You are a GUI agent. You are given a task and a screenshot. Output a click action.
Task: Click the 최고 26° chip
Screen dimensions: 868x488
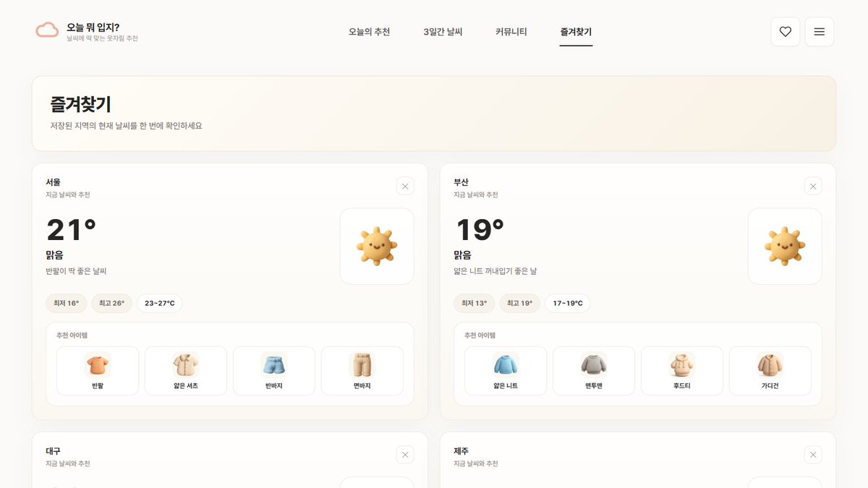[x=111, y=303]
